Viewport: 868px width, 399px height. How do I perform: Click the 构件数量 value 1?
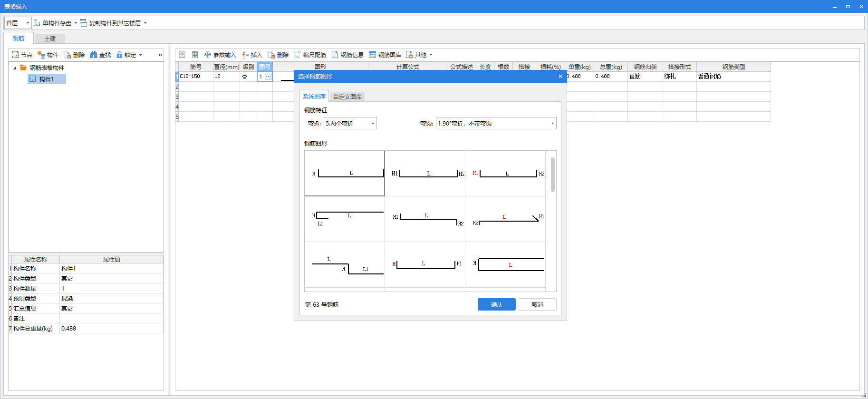click(111, 289)
